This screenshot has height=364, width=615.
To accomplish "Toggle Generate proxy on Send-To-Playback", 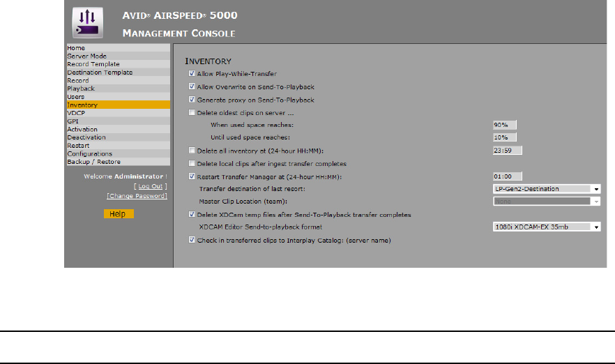I will (x=192, y=100).
